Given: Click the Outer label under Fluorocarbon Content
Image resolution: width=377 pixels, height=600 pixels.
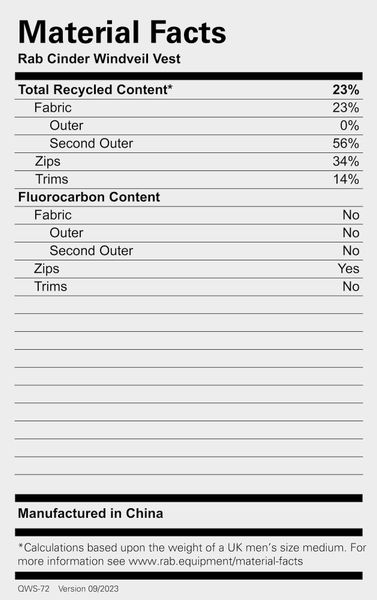Looking at the screenshot, I should coord(66,233).
